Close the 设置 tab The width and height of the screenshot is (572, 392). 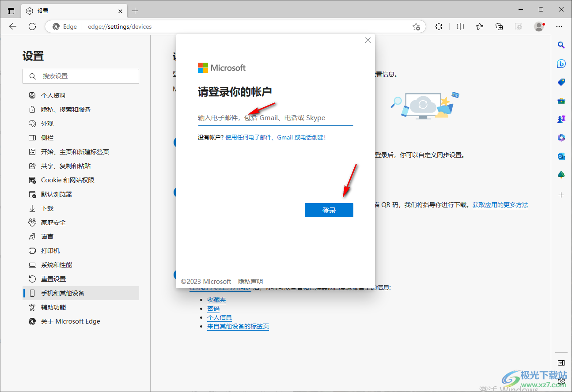tap(120, 11)
